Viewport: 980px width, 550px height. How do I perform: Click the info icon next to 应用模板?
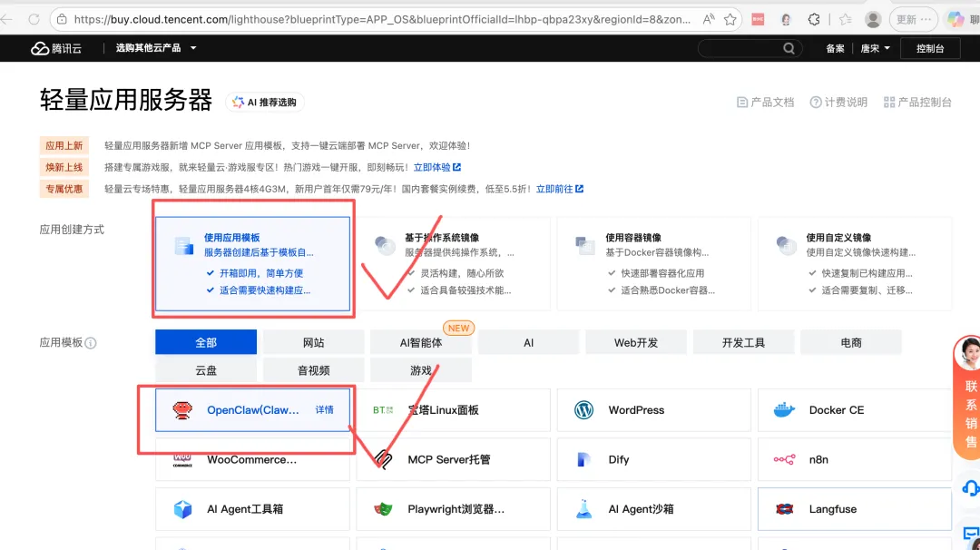coord(91,342)
